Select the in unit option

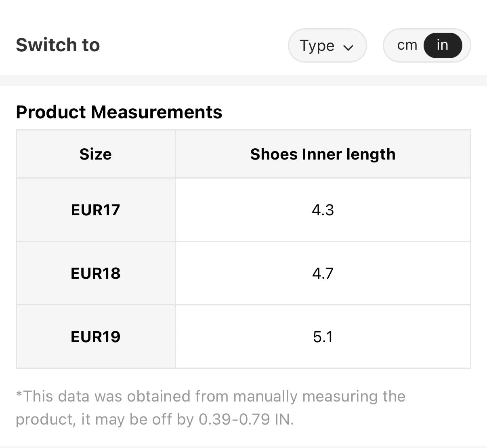pos(442,45)
